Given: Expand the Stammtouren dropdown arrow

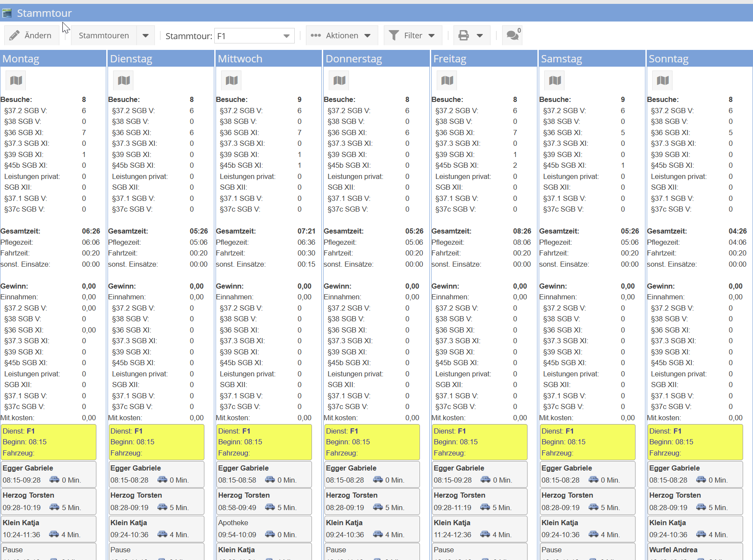Looking at the screenshot, I should (145, 36).
